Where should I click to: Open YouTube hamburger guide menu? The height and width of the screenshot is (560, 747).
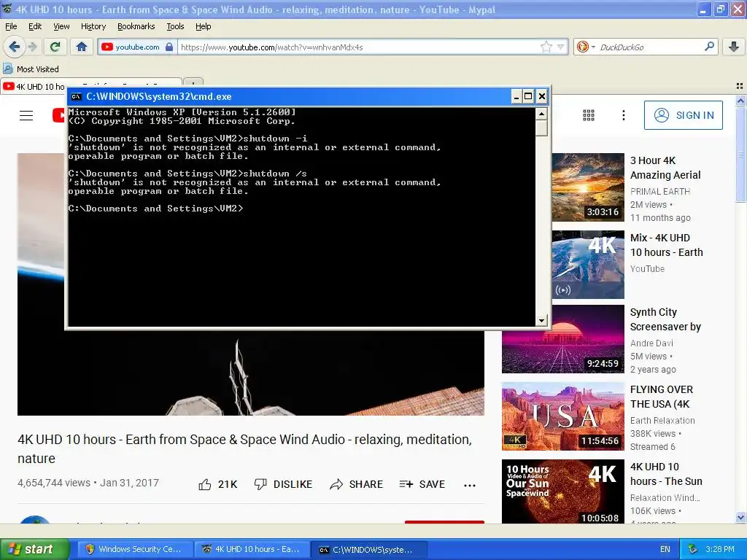tap(26, 115)
